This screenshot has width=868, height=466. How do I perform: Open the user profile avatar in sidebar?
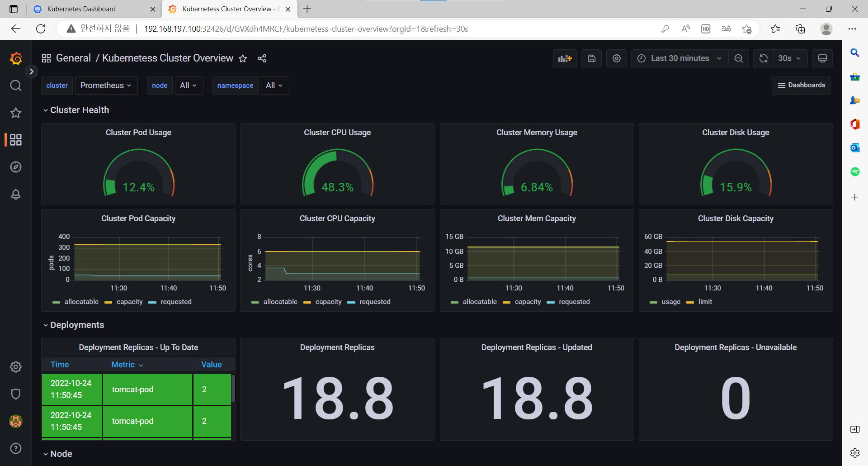click(16, 421)
